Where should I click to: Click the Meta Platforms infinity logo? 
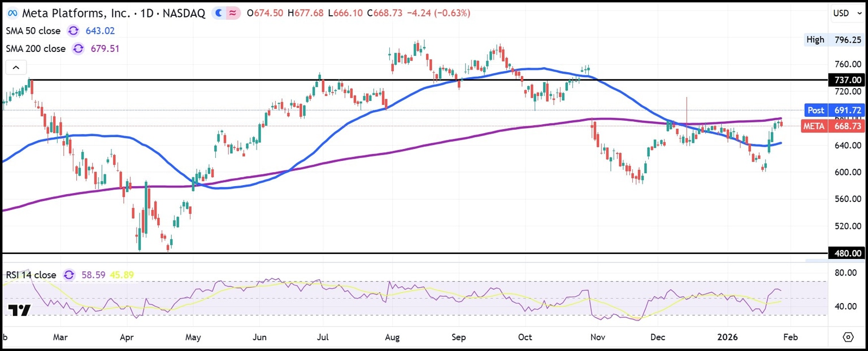(x=12, y=12)
